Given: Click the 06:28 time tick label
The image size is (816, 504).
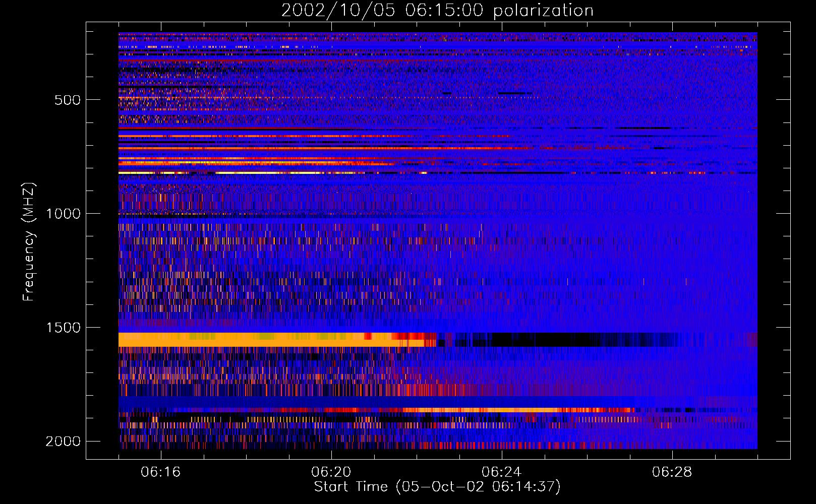Looking at the screenshot, I should (672, 472).
